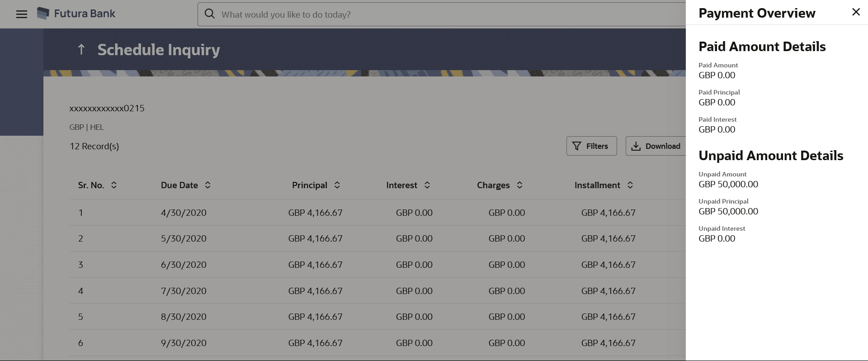Image resolution: width=868 pixels, height=361 pixels.
Task: Select due date 6/30/2020
Action: pos(184,265)
